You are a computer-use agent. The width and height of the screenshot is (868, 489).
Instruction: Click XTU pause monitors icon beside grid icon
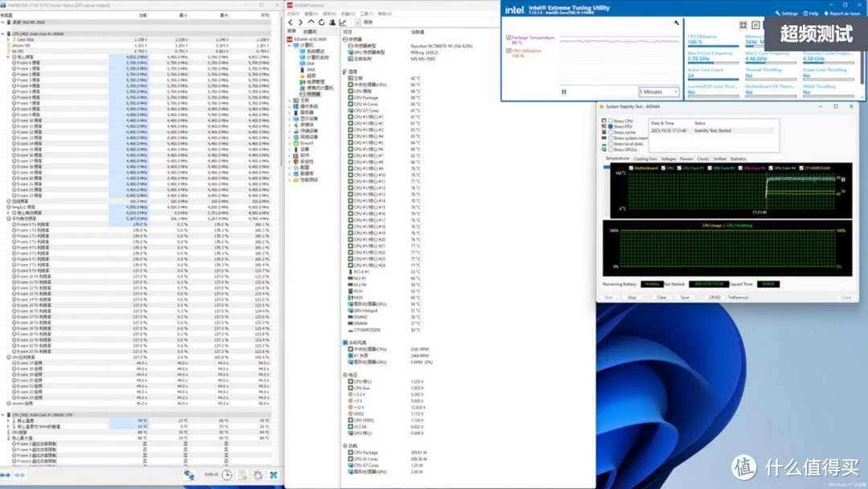point(755,25)
